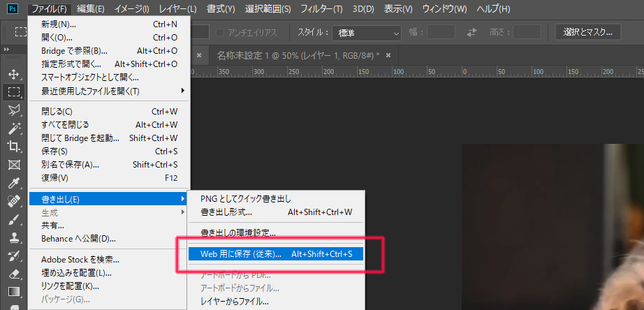
Task: Select the Magic Wand tool
Action: point(14,128)
